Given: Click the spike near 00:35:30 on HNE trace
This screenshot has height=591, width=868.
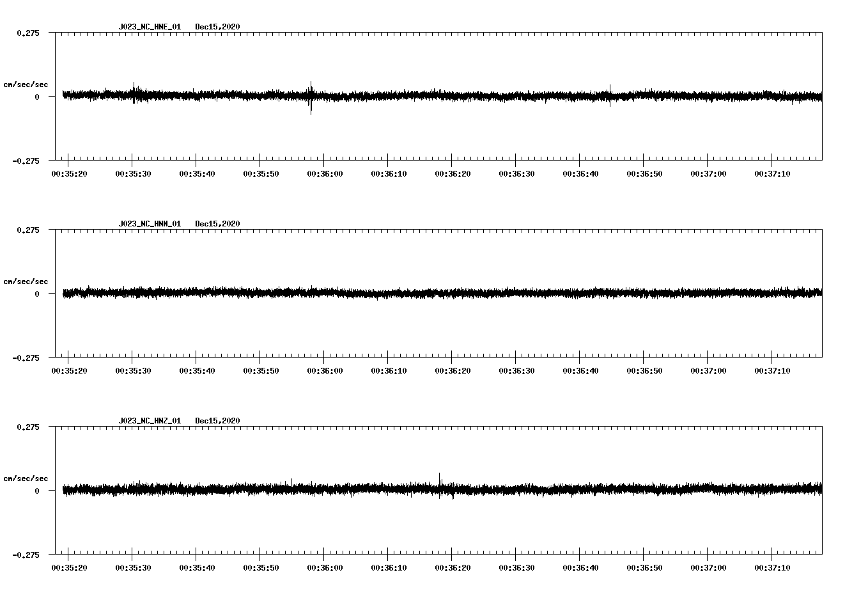Looking at the screenshot, I should [134, 86].
